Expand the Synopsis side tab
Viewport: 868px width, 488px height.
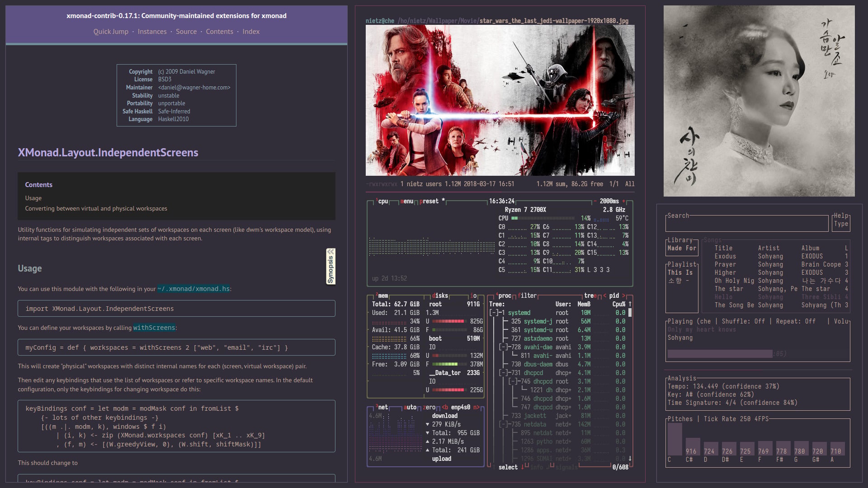[330, 267]
